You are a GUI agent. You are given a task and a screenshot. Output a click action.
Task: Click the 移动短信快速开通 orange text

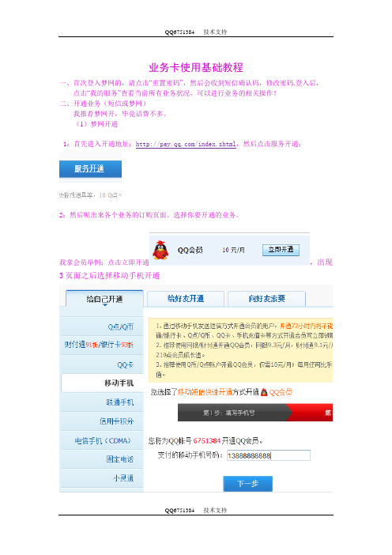(205, 392)
